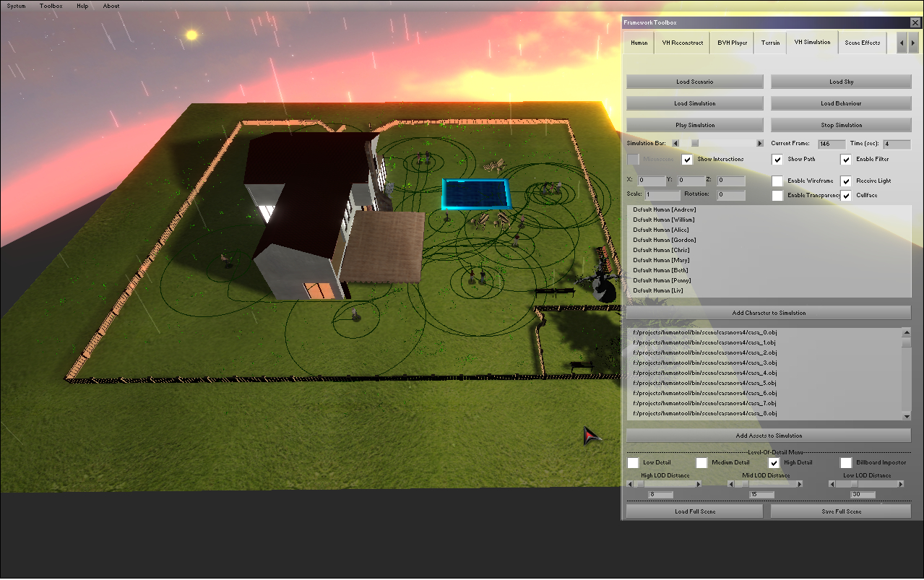924x580 pixels.
Task: Open the System menu
Action: [x=16, y=6]
